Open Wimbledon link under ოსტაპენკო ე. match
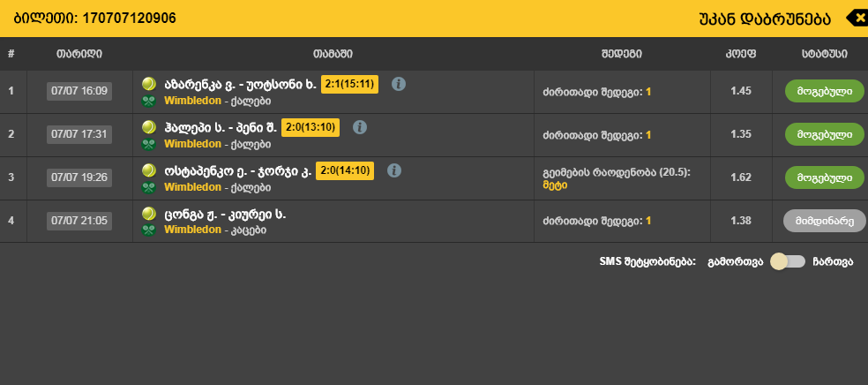This screenshot has height=385, width=868. [x=192, y=187]
